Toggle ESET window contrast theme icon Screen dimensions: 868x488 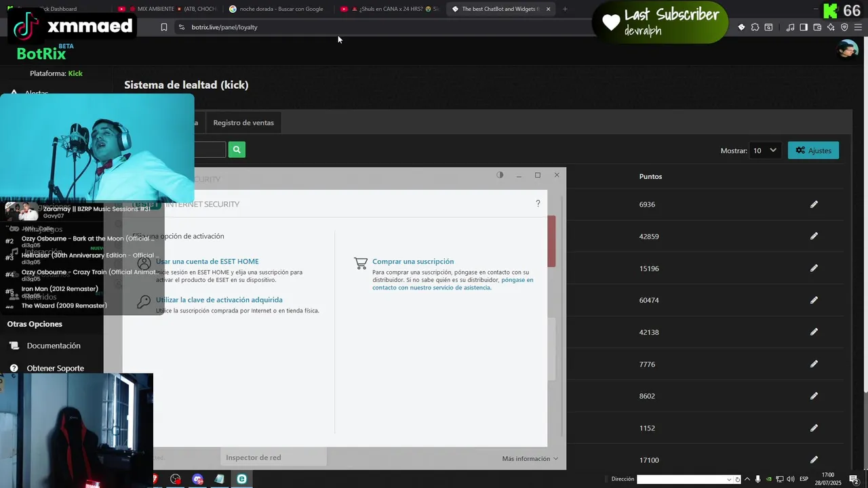[500, 175]
